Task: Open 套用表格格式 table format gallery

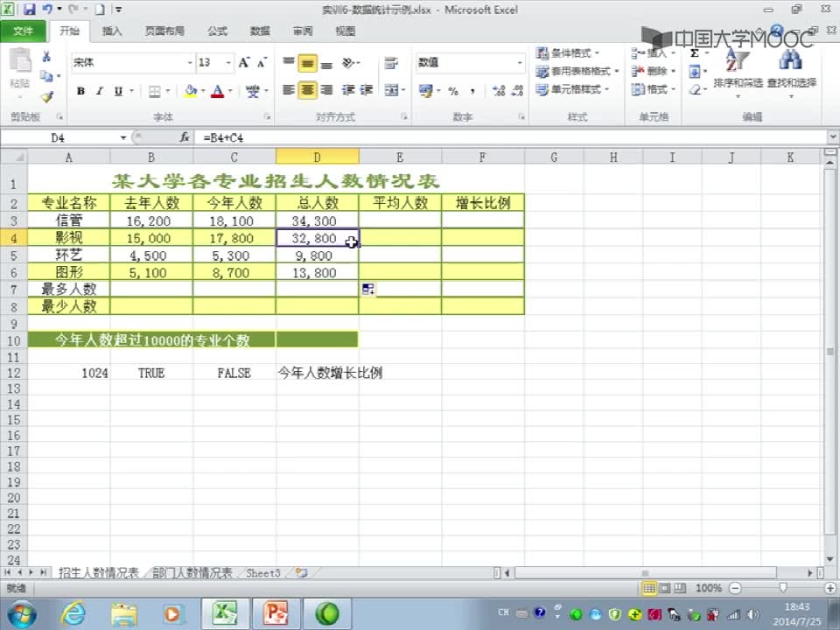Action: 577,71
